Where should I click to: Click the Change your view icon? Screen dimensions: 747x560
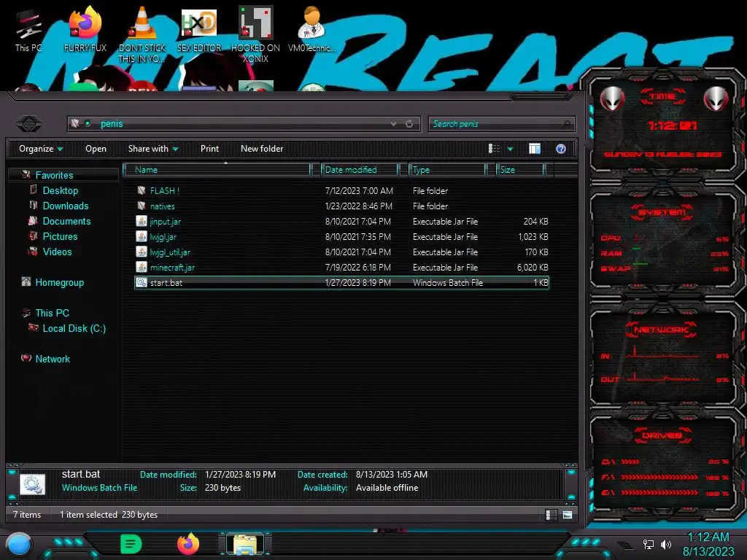[494, 149]
